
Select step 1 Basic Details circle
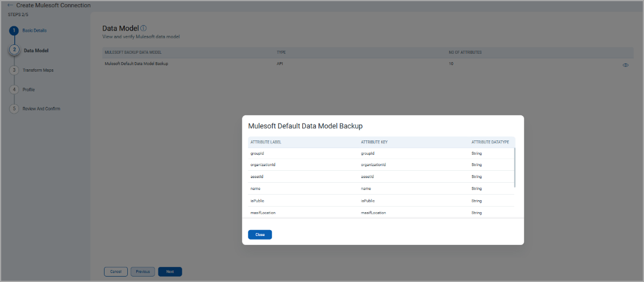click(14, 30)
